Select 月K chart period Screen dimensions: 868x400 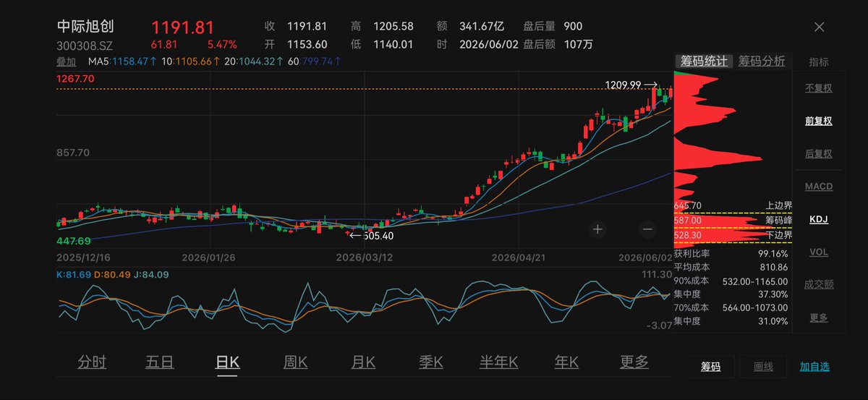coord(363,362)
